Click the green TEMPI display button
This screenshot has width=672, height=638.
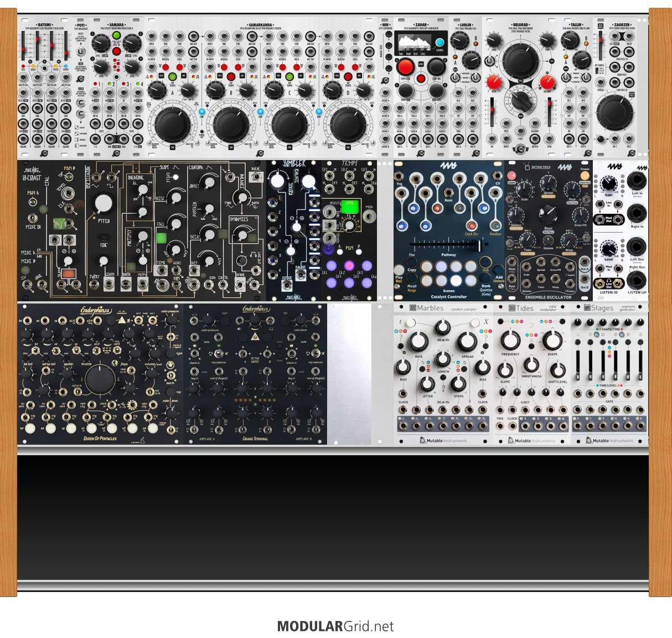coord(349,206)
